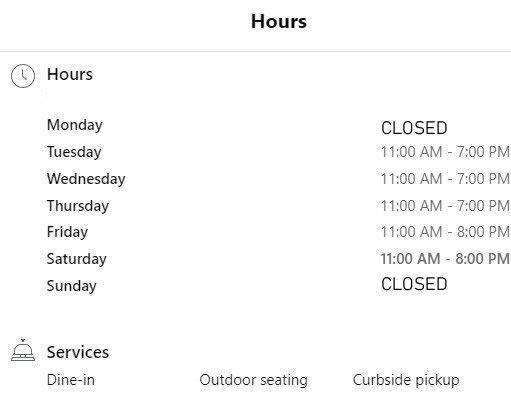The height and width of the screenshot is (409, 511).
Task: Click the Hours section heading
Action: point(70,74)
